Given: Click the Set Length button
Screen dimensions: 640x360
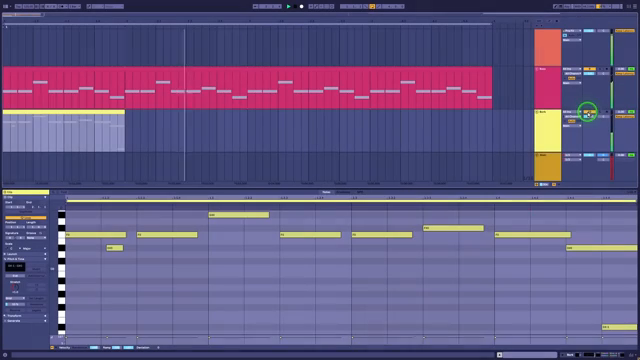Looking at the screenshot, I should coord(36,298).
